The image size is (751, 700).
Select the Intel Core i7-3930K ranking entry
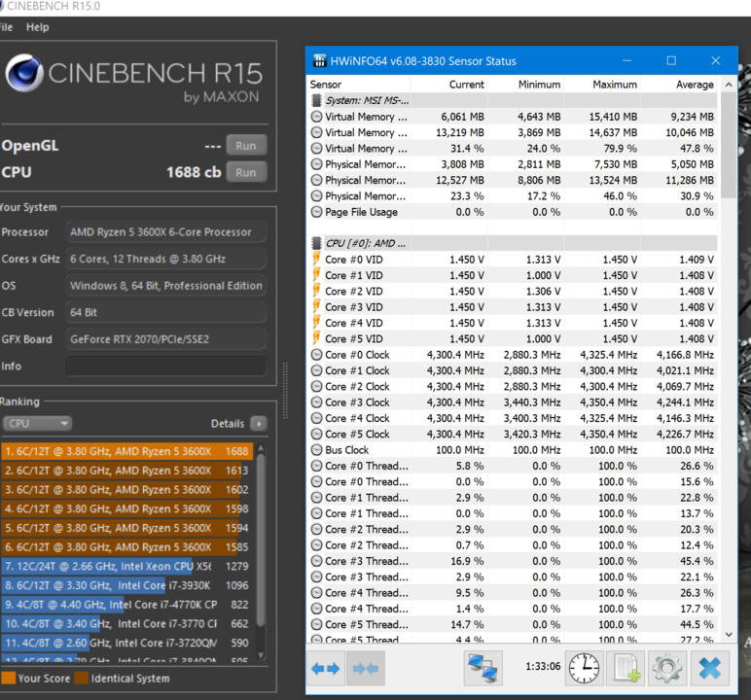(x=126, y=585)
